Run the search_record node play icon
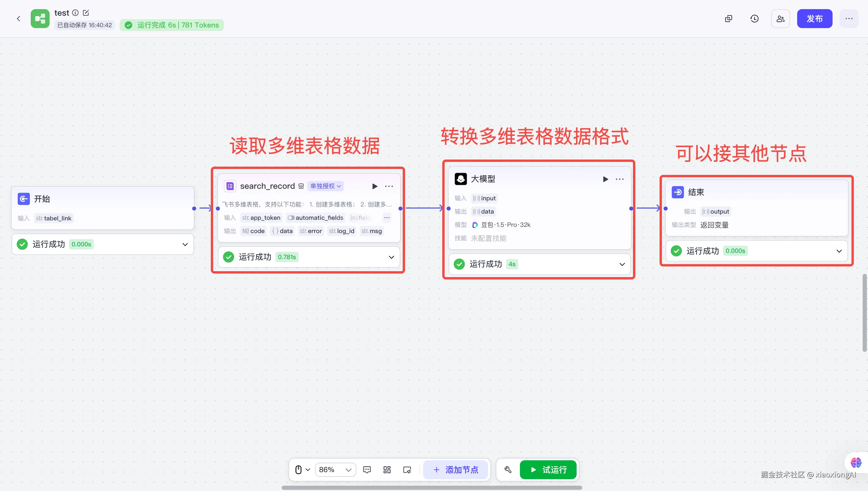The width and height of the screenshot is (868, 491). pyautogui.click(x=375, y=186)
